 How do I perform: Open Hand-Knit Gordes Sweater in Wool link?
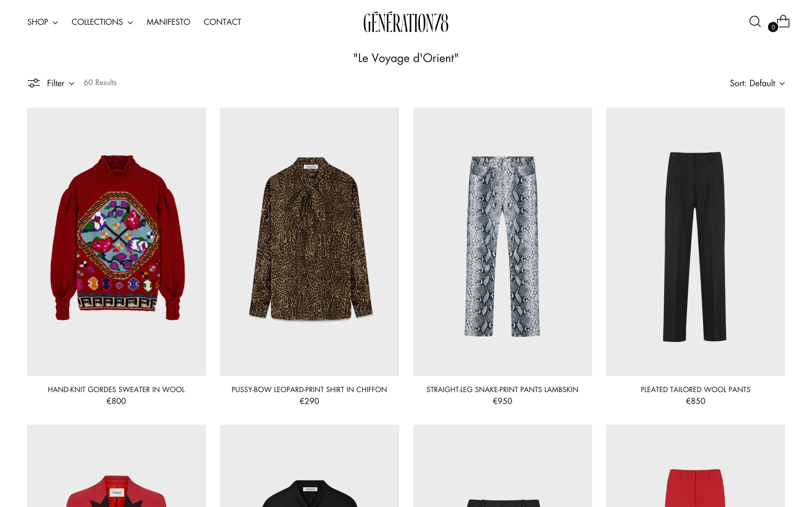click(x=116, y=389)
